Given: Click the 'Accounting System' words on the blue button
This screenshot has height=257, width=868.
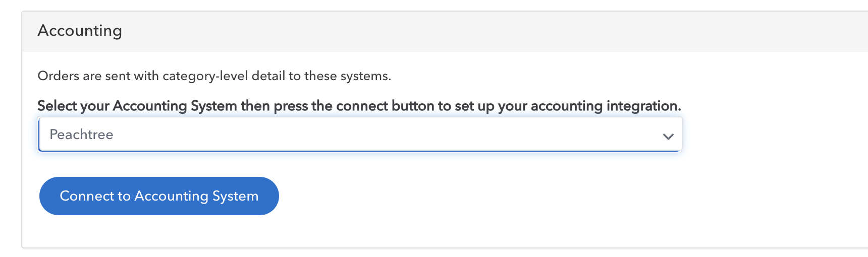Looking at the screenshot, I should pyautogui.click(x=196, y=197).
